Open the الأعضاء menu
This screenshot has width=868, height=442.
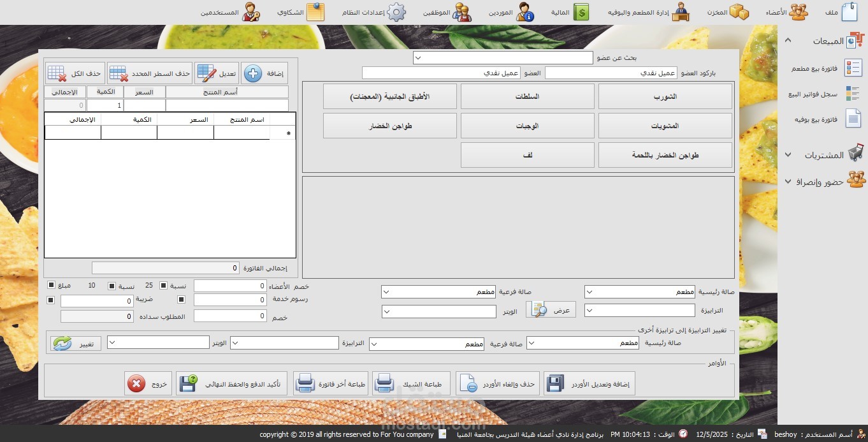786,12
